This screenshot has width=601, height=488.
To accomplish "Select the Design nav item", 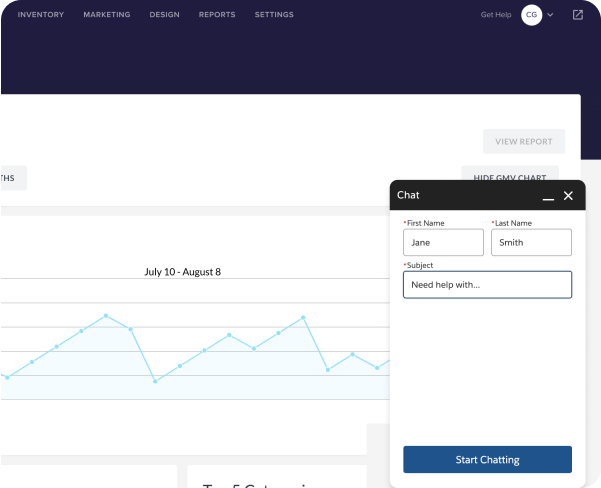I will pyautogui.click(x=164, y=15).
